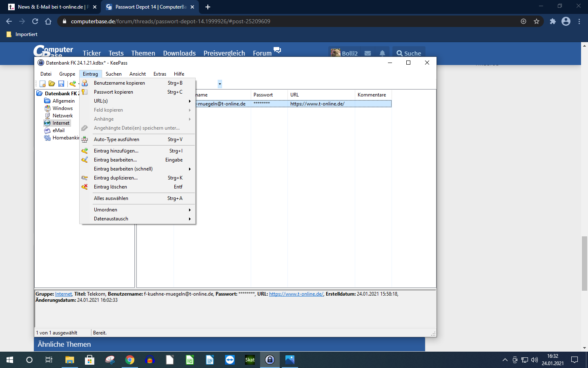This screenshot has width=588, height=368.
Task: Click the Internet globe group icon
Action: (47, 123)
